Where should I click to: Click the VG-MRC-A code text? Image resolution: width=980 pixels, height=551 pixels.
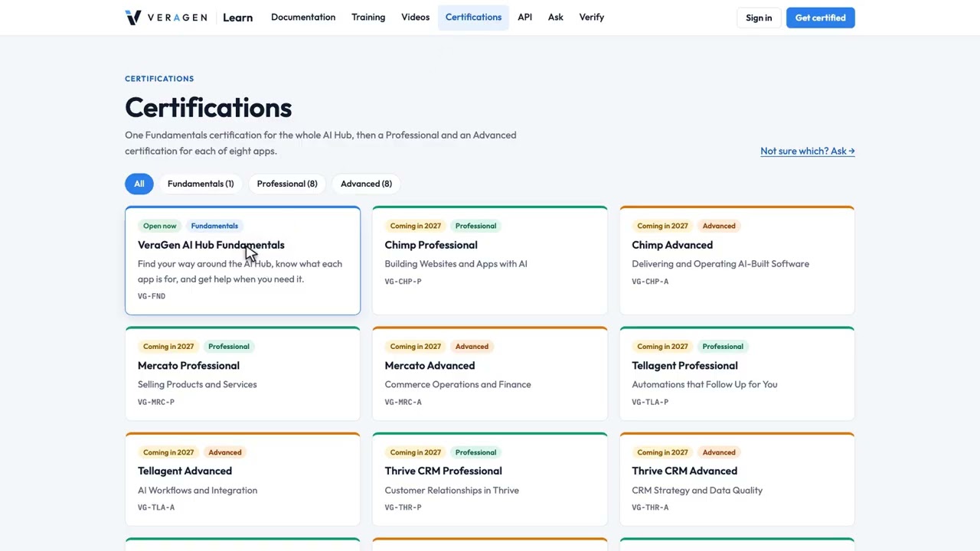coord(403,402)
